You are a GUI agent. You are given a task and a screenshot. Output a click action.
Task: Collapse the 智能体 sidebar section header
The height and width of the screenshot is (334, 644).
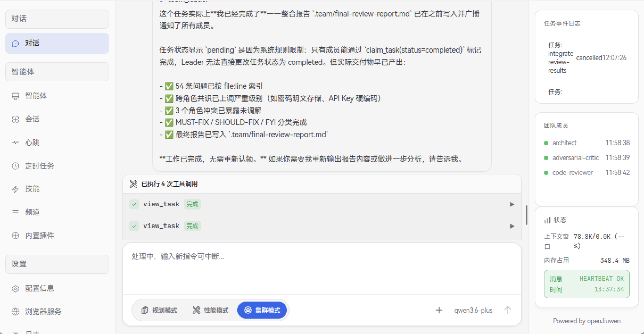57,72
